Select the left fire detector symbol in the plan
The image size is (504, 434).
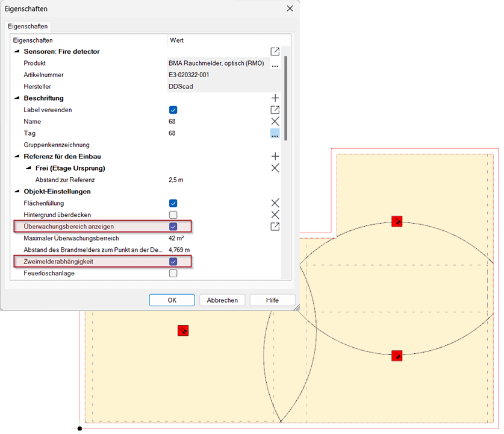click(x=183, y=330)
